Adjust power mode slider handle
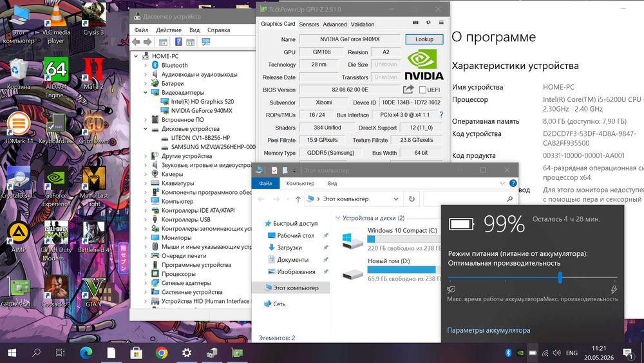Image resolution: width=644 pixels, height=363 pixels. [560, 277]
